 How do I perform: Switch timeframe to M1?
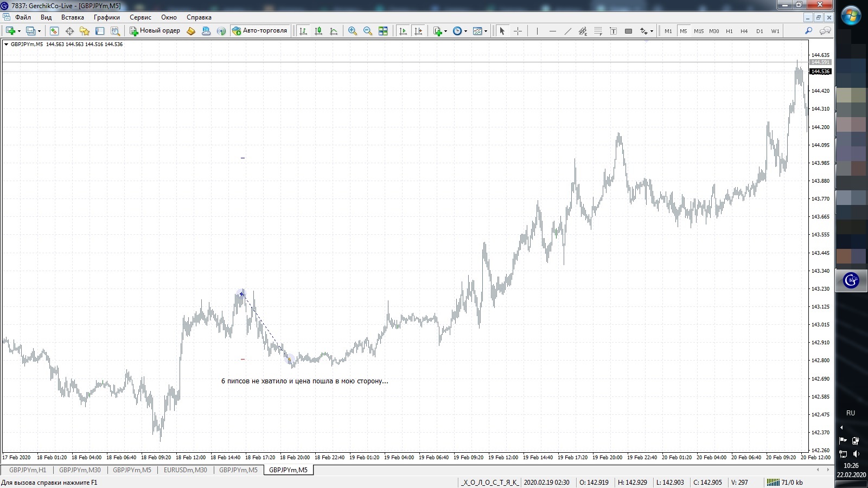(668, 31)
